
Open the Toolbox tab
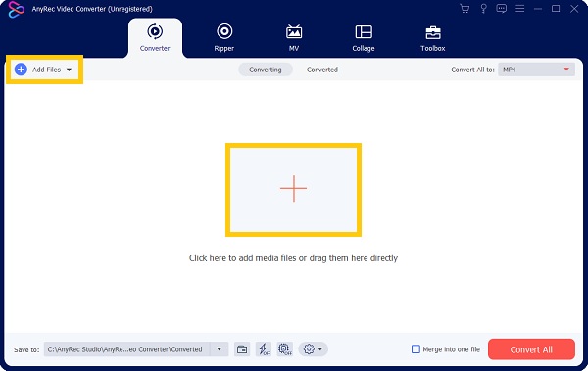coord(433,37)
